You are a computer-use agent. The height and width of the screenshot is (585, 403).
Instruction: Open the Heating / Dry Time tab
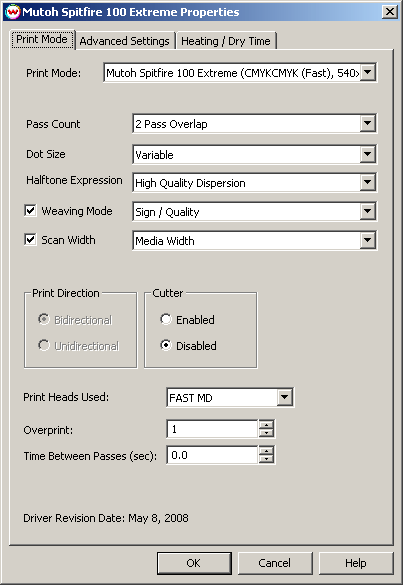(226, 41)
